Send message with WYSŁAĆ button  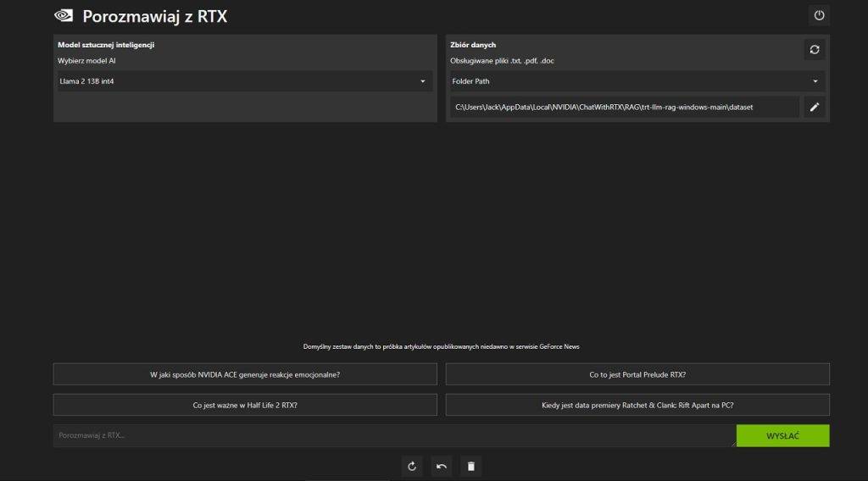tap(782, 435)
